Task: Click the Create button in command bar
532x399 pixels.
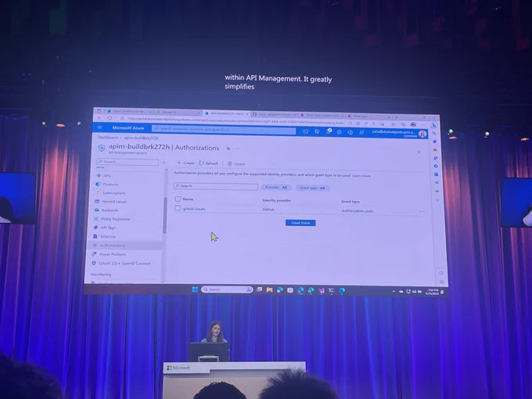Action: click(185, 163)
